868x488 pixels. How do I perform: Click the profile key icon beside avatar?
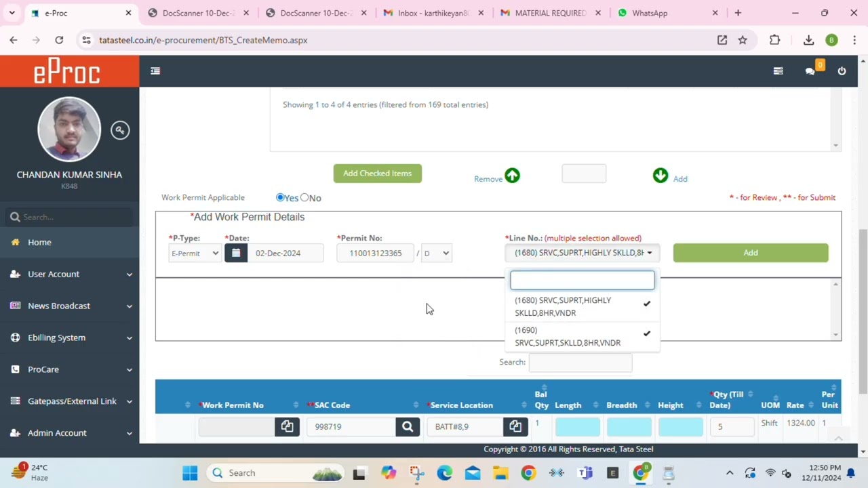pos(120,130)
